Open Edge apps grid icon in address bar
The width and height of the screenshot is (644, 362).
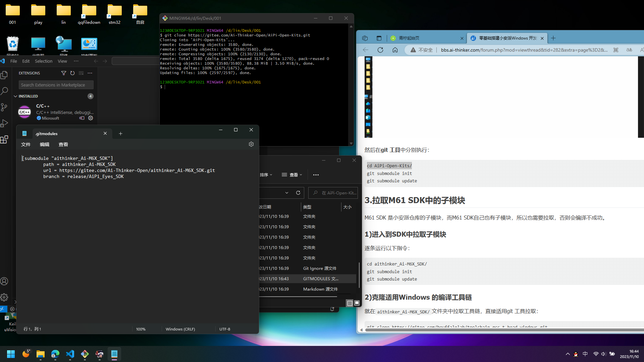616,50
